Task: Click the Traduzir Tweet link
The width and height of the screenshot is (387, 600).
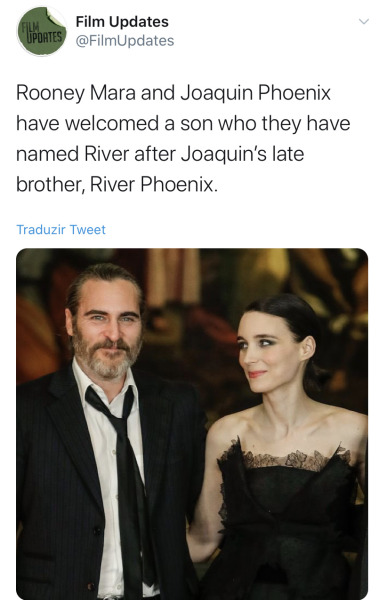Action: pos(61,230)
